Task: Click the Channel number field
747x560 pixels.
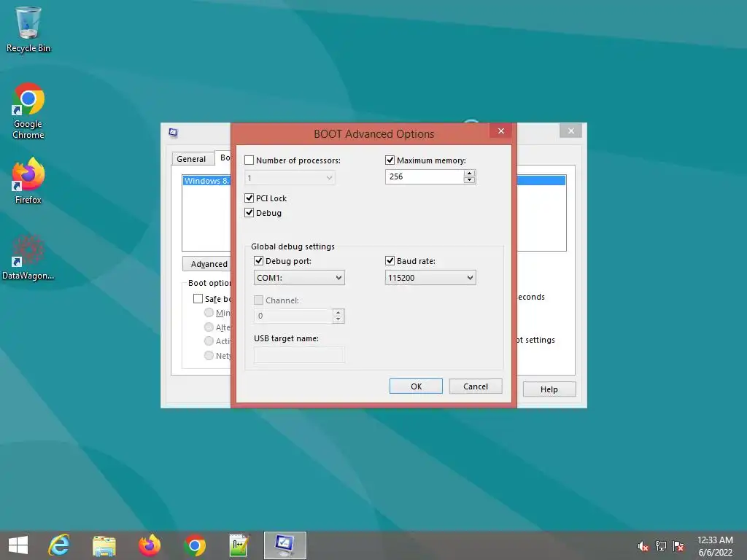Action: point(293,316)
